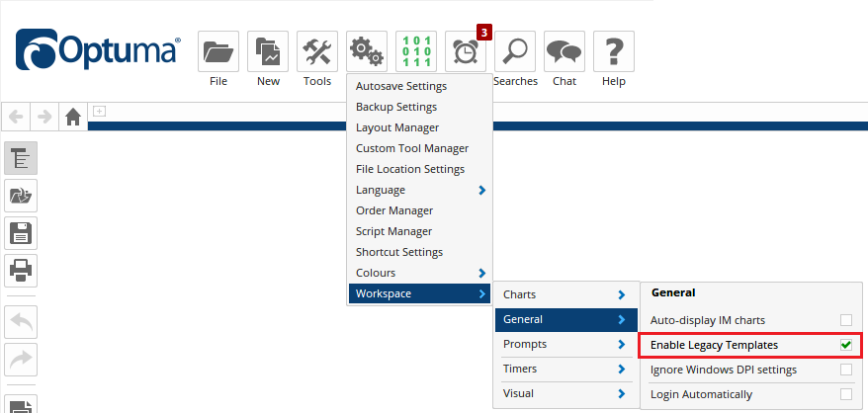
Task: Open the Searches magnifier icon
Action: [515, 51]
